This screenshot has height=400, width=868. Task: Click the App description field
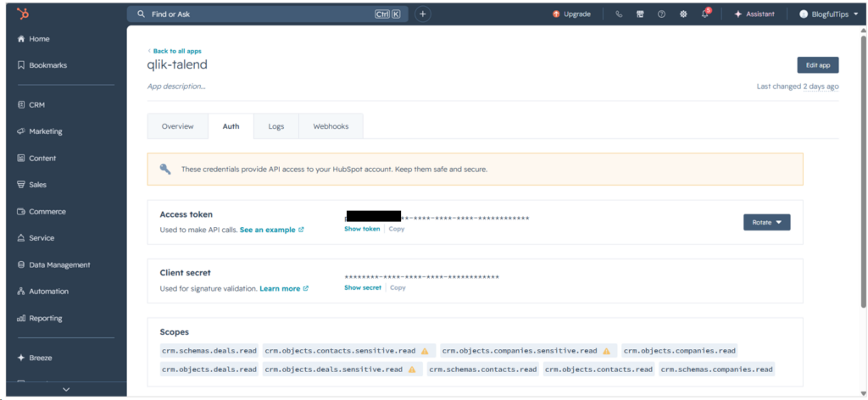[x=176, y=86]
